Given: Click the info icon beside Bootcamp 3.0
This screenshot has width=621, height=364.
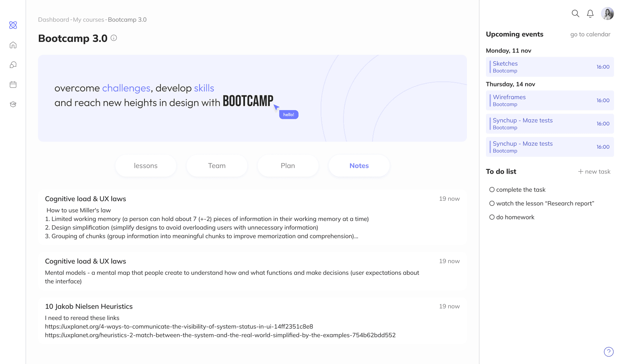Looking at the screenshot, I should tap(114, 38).
